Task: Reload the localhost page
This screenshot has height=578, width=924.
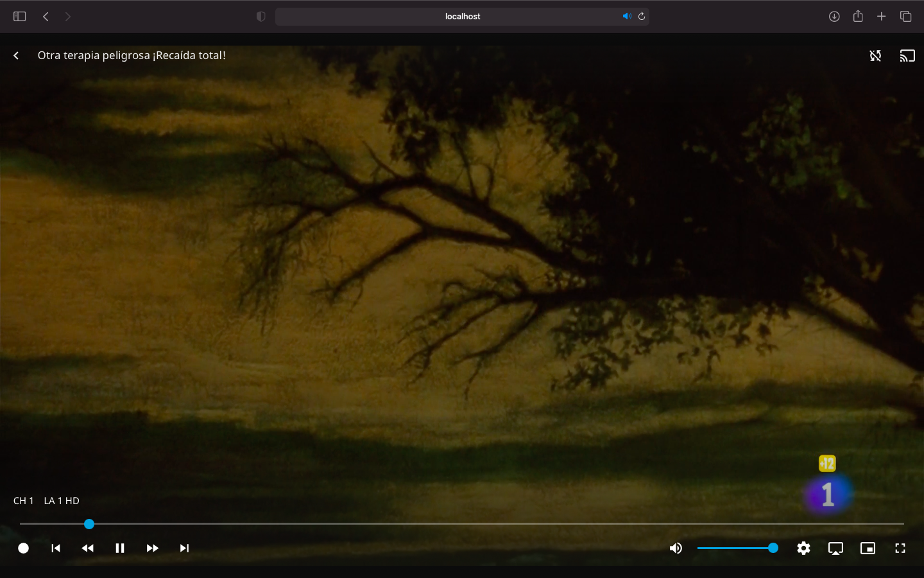Action: (641, 16)
